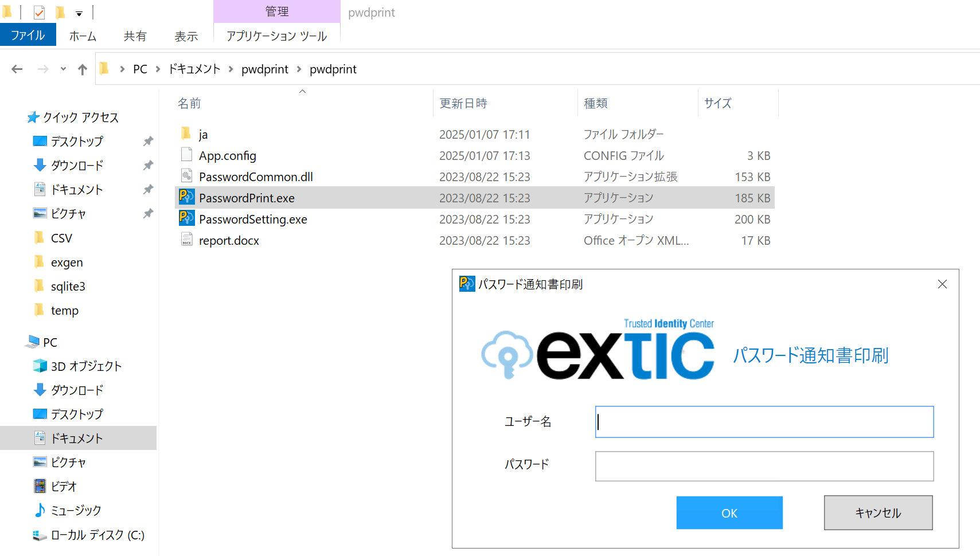
Task: Switch to the 共有 ribbon tab
Action: 135,36
